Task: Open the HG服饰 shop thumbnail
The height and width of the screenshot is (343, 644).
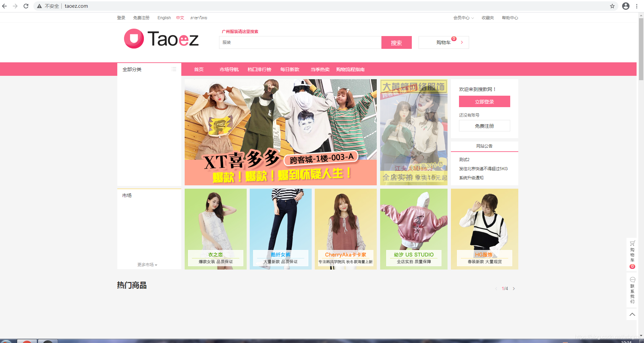Action: pos(485,229)
